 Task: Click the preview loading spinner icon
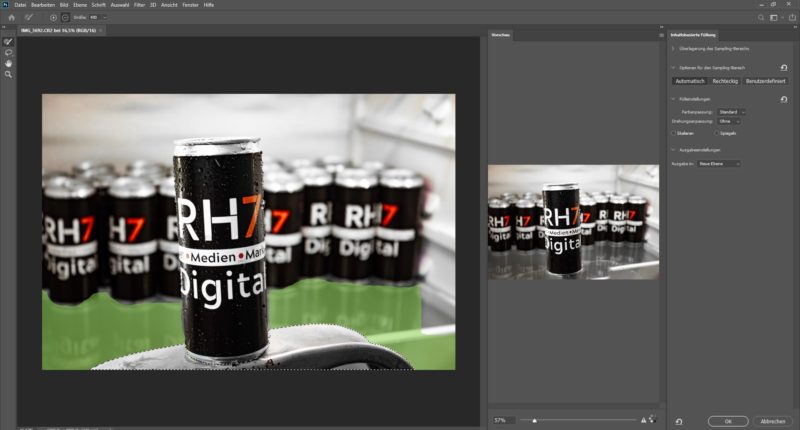(653, 420)
